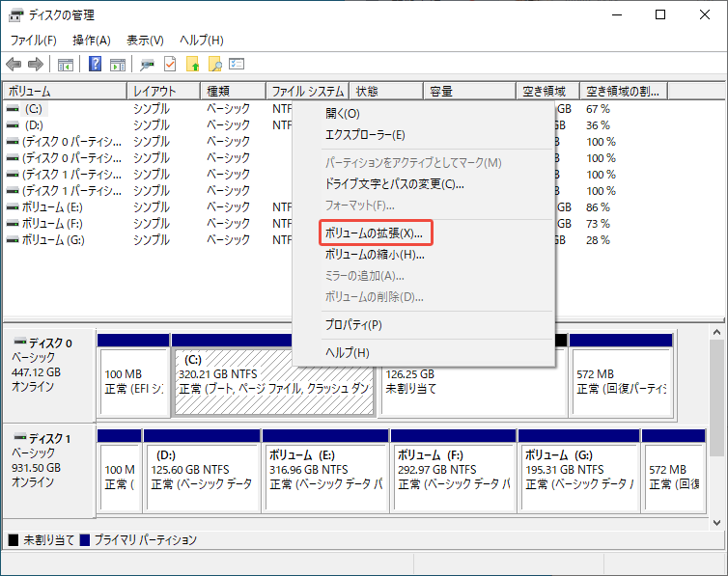Viewport: 728px width, 576px height.
Task: Sort by the 種類 column header
Action: click(x=233, y=92)
